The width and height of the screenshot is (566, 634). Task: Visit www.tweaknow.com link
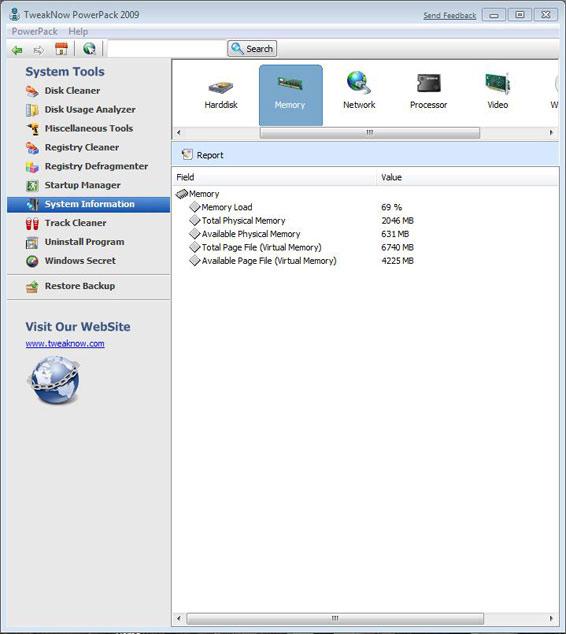[65, 344]
